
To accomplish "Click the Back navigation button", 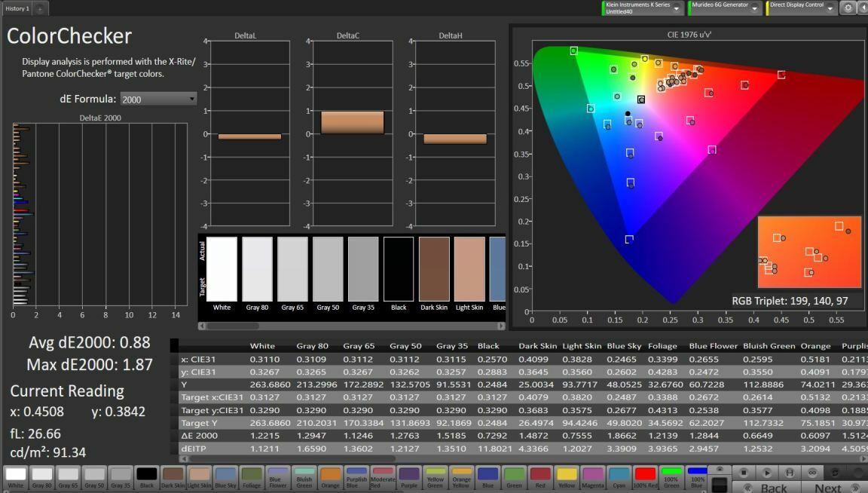I will coord(773,487).
